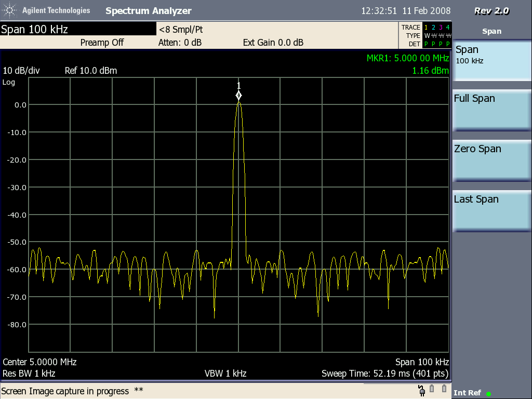532x399 pixels.
Task: Click the AC power plug status icon
Action: [422, 391]
